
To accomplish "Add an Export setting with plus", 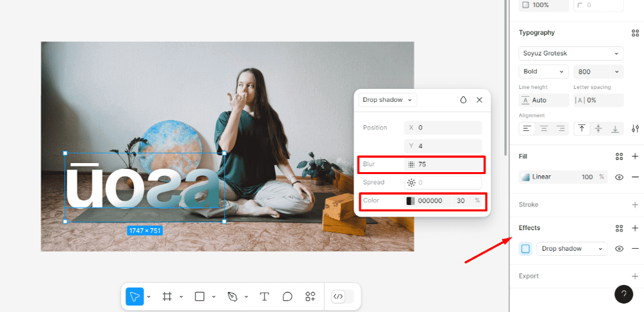I will click(x=635, y=277).
